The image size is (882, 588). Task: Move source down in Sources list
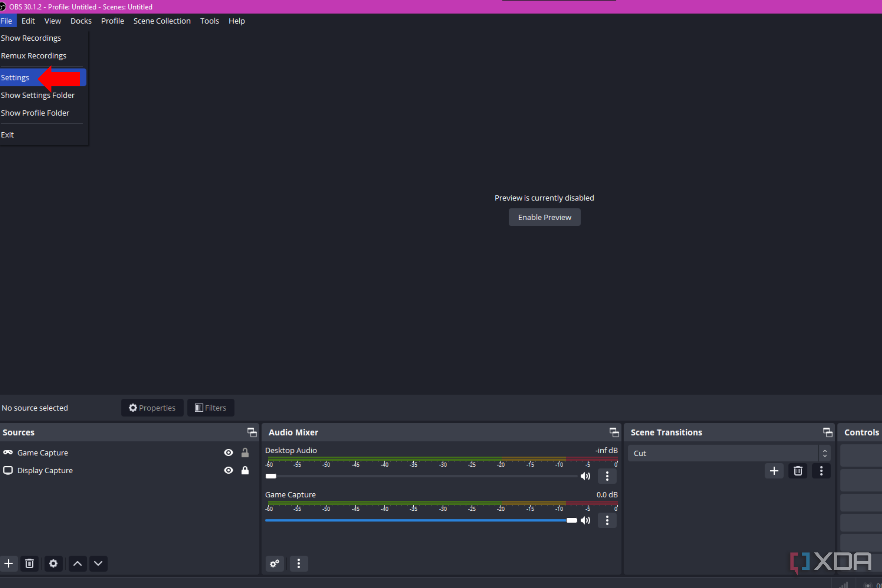click(98, 564)
